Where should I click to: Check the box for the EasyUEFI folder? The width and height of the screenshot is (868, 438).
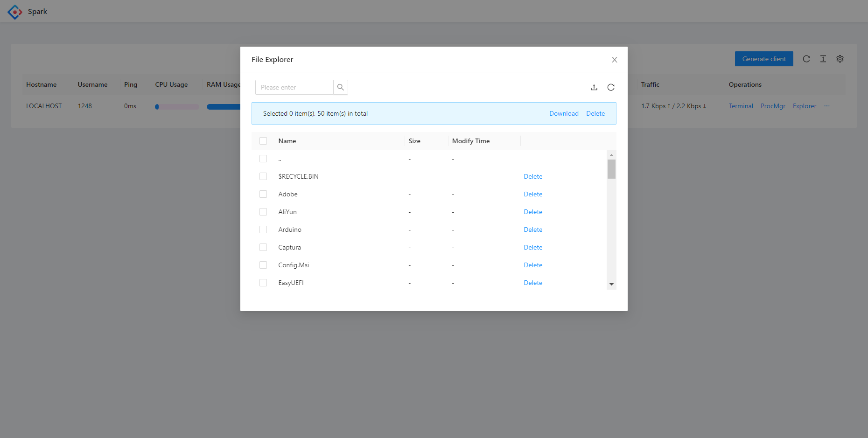click(263, 283)
